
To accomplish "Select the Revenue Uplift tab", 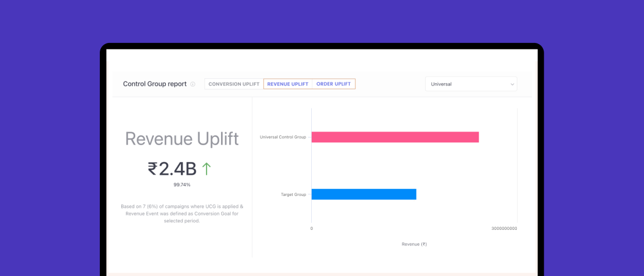I will click(x=288, y=84).
